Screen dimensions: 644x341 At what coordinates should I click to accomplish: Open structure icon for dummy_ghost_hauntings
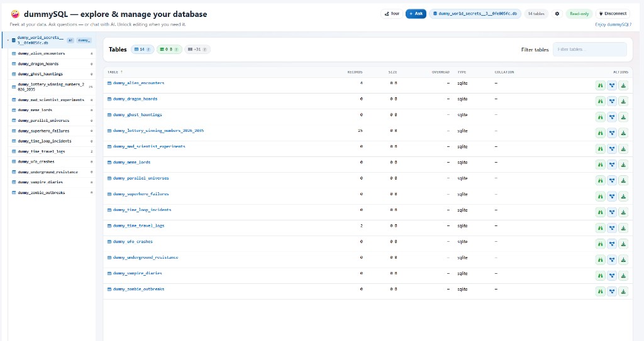click(x=612, y=117)
